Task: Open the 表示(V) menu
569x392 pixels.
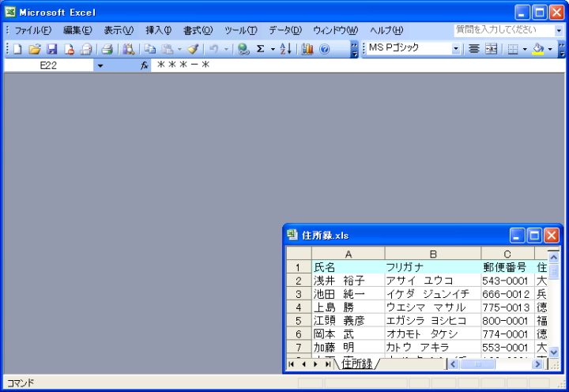Action: pos(119,30)
